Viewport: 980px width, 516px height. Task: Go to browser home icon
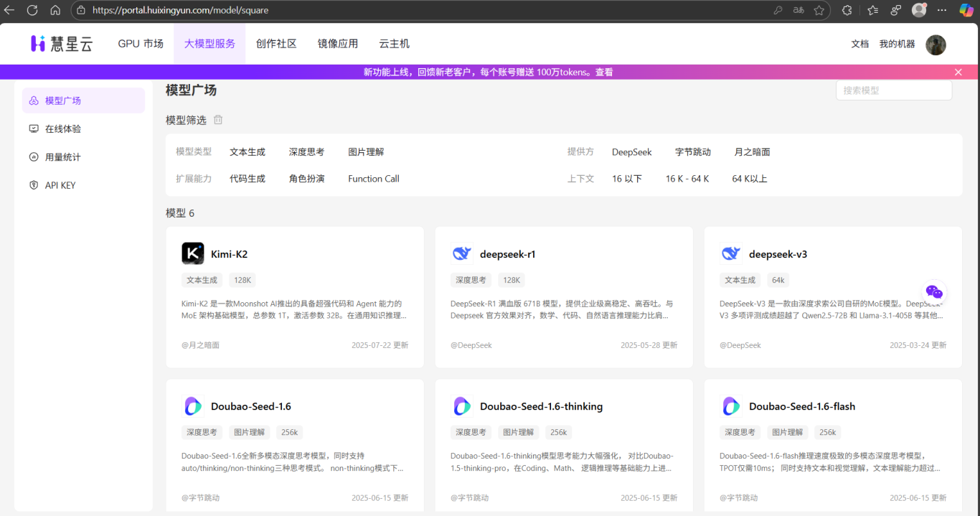(x=55, y=10)
